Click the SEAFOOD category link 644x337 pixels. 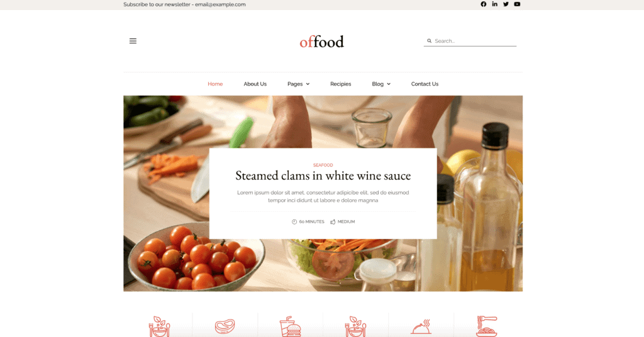tap(323, 165)
